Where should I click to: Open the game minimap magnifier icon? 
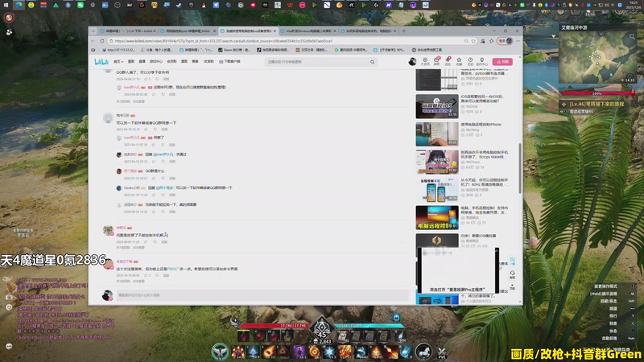pyautogui.click(x=632, y=37)
